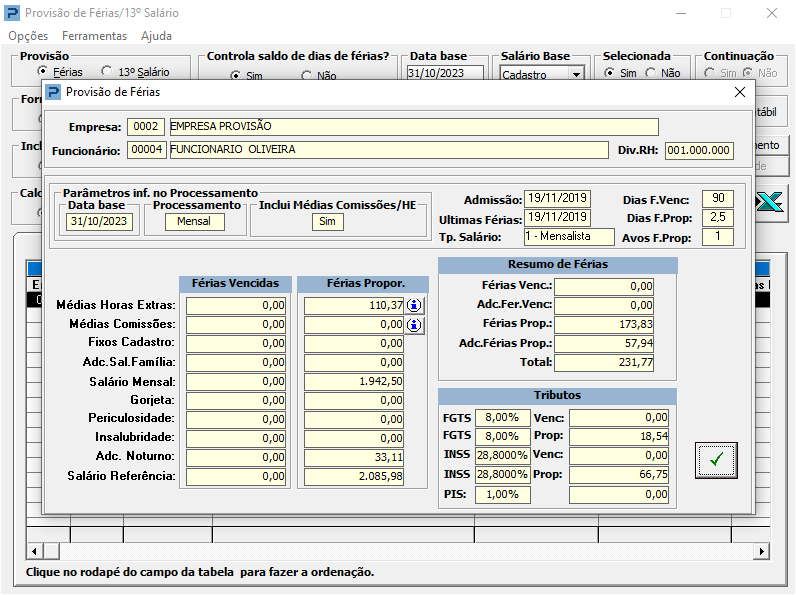Image resolution: width=796 pixels, height=595 pixels.
Task: Click info icon next to Médias Horas Extras
Action: point(415,305)
